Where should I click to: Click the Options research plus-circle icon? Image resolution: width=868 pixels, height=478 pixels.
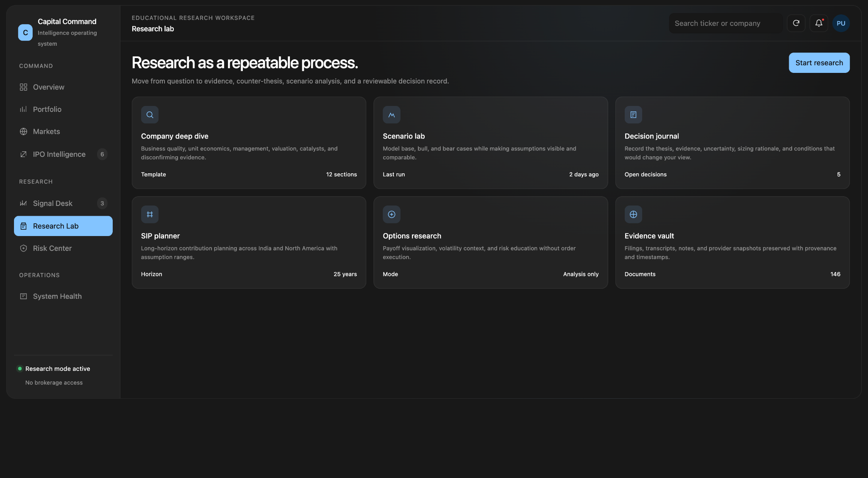pos(392,214)
